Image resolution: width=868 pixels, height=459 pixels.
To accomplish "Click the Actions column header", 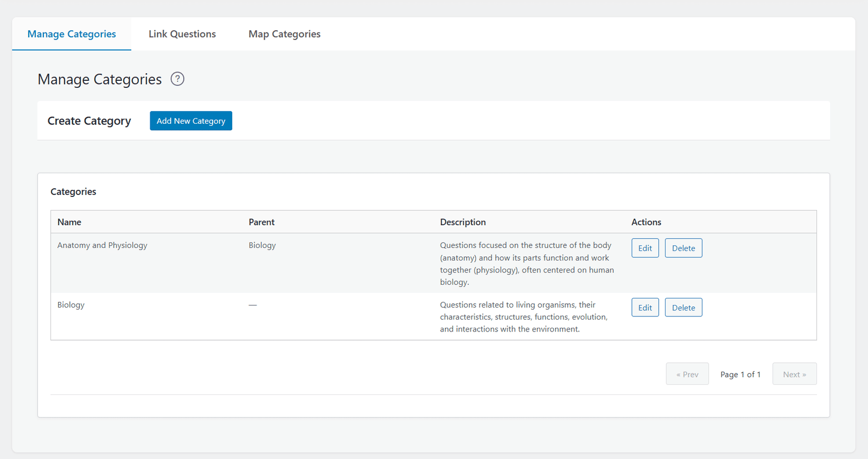I will pyautogui.click(x=646, y=222).
